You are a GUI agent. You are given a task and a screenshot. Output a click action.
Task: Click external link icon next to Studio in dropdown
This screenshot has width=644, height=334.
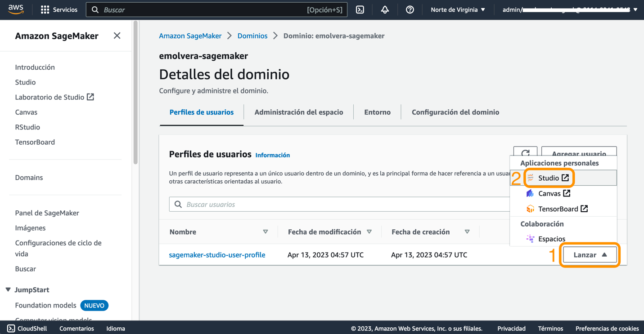pos(565,178)
